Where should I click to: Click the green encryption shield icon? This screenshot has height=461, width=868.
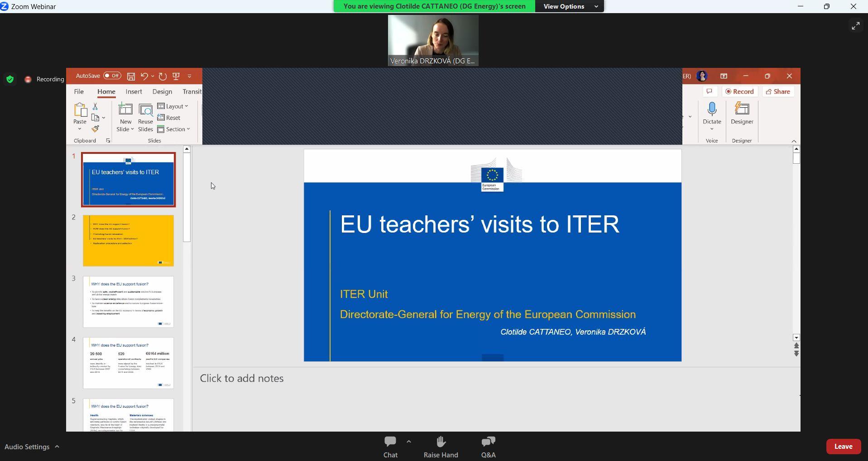coord(10,79)
